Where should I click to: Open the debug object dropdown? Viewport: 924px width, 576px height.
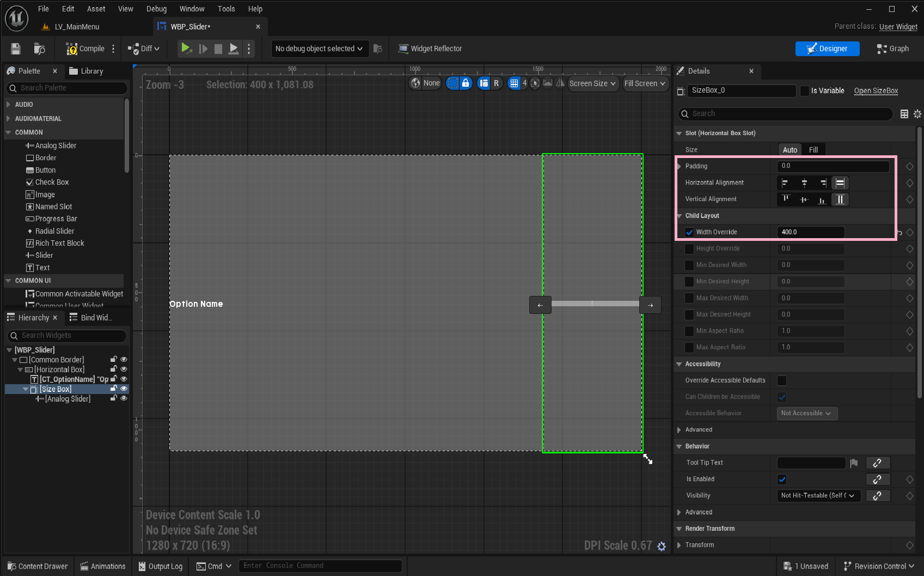coord(319,48)
